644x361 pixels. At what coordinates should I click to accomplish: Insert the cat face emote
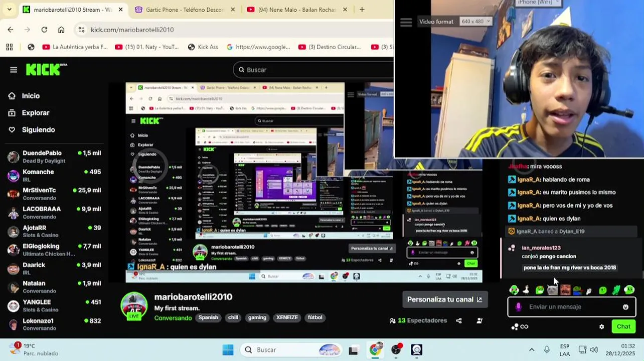point(552,290)
